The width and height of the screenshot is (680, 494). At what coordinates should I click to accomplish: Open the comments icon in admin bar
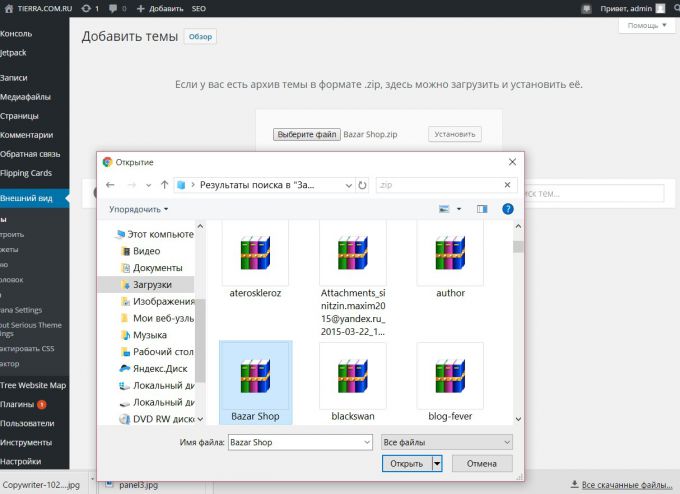point(116,8)
